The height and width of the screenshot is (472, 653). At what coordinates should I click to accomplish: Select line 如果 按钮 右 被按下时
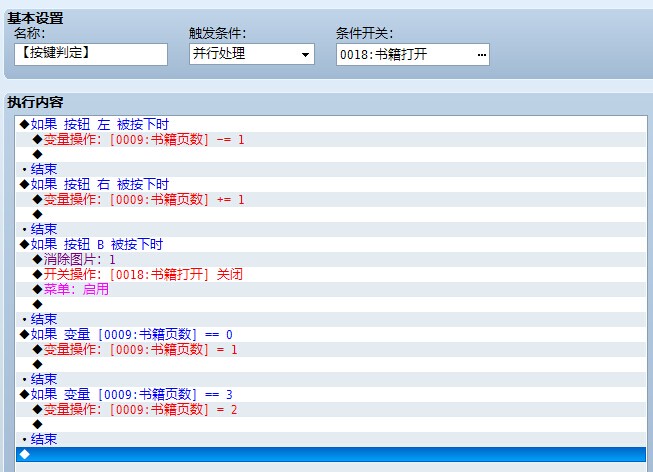[x=331, y=185]
